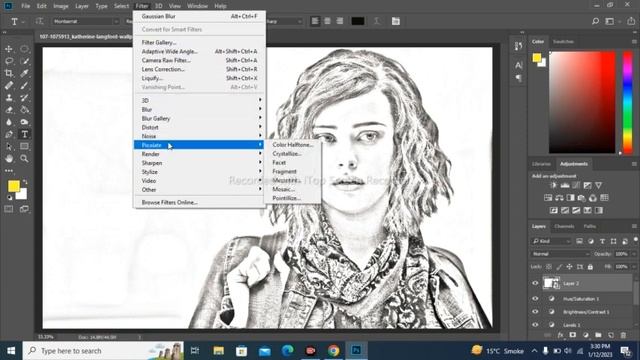Toggle lock image pixels brush icon
This screenshot has width=640, height=360.
(559, 267)
